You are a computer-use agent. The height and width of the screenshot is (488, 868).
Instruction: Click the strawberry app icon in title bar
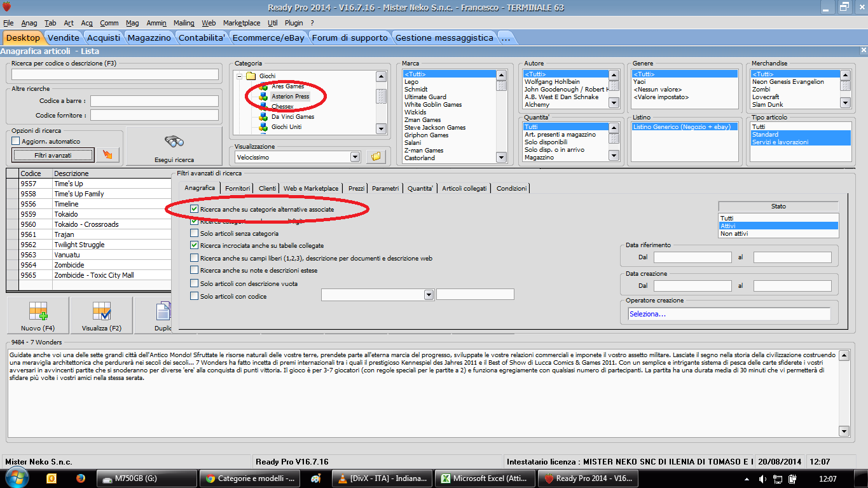click(6, 8)
